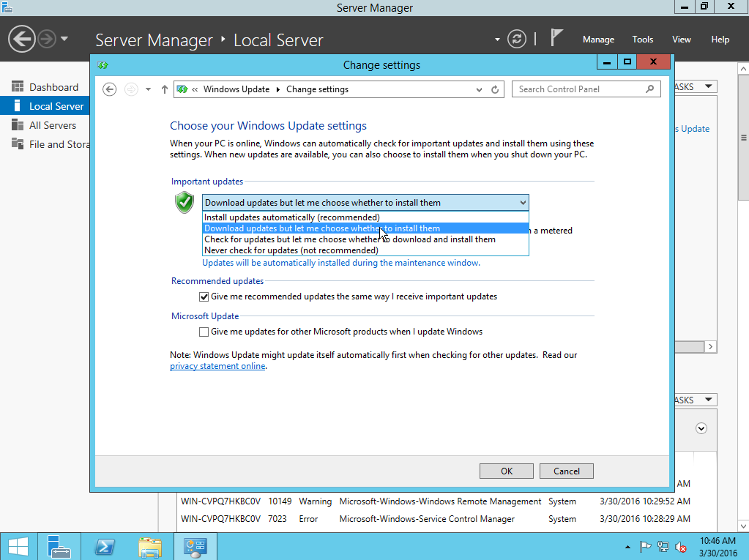Open recent locations dropdown in Change settings
This screenshot has width=749, height=560.
(148, 89)
